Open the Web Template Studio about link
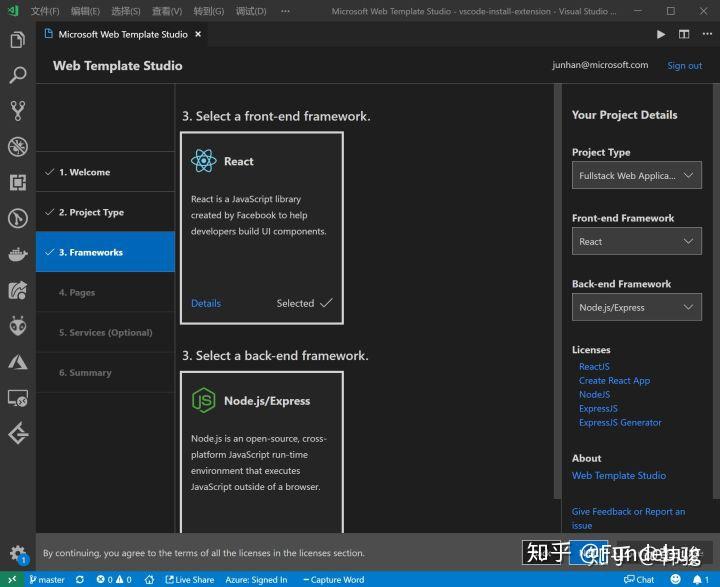The image size is (720, 587). 619,476
